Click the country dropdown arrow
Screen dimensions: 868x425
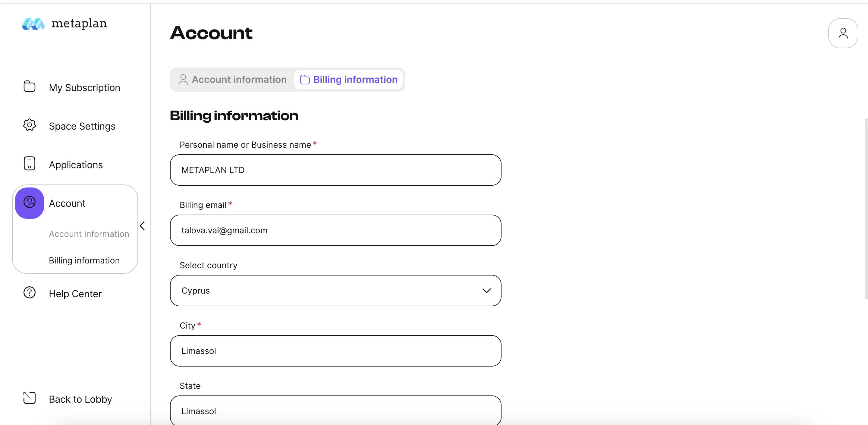[486, 291]
